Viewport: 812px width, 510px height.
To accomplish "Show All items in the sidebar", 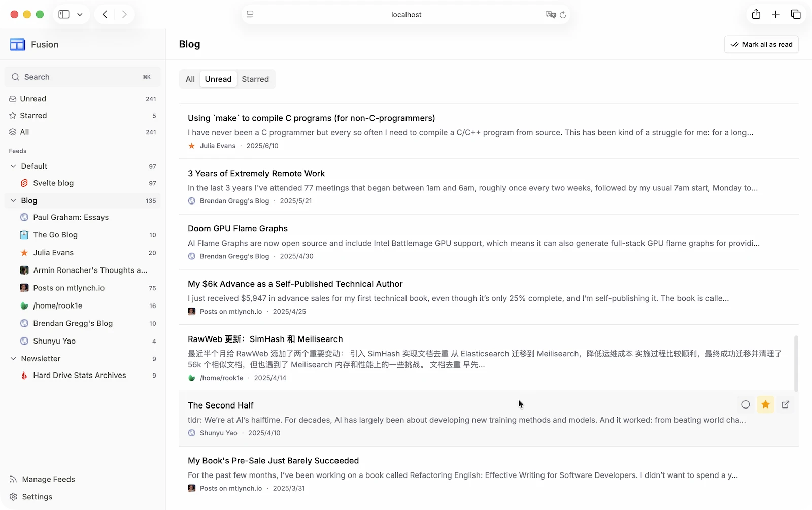I will point(83,132).
